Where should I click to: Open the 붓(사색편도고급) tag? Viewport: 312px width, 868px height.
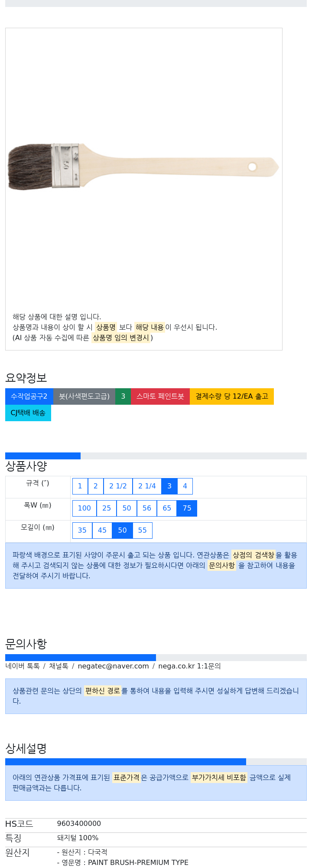coord(84,396)
